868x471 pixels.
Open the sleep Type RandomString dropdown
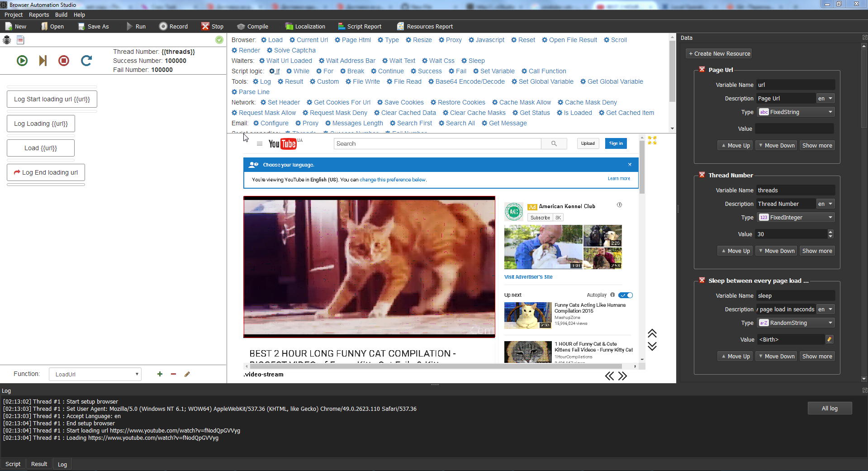pos(796,323)
